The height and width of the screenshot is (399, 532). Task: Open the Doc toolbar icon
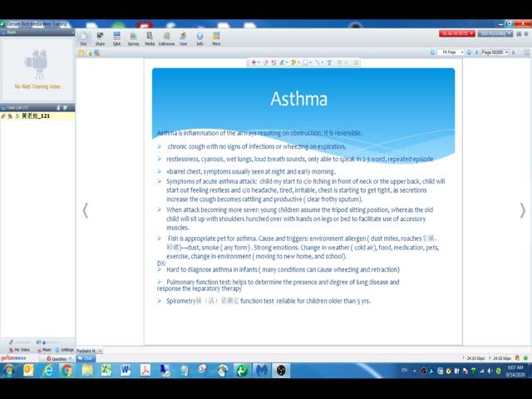[x=84, y=38]
